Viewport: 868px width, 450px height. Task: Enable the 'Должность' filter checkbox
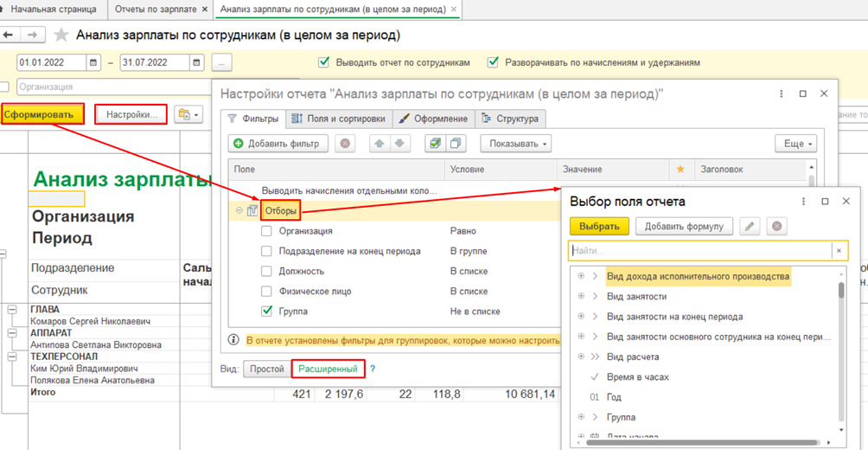pyautogui.click(x=266, y=271)
